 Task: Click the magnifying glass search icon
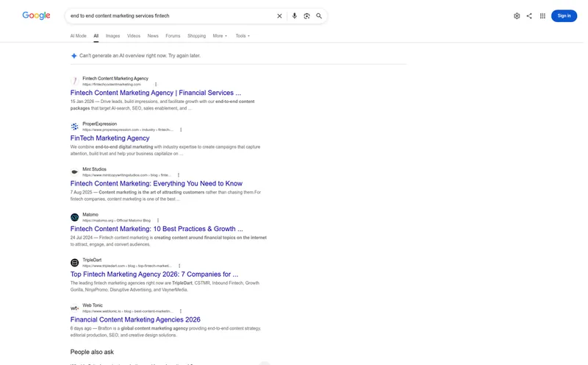(x=319, y=15)
